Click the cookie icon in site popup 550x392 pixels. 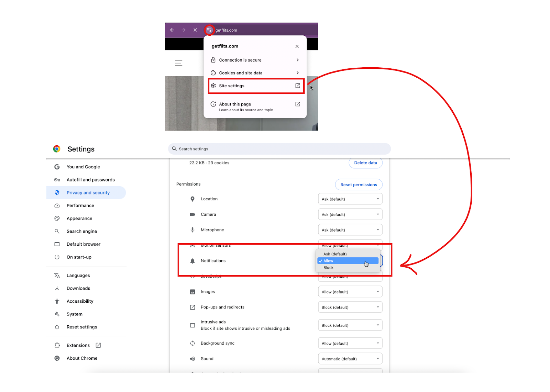pyautogui.click(x=213, y=73)
